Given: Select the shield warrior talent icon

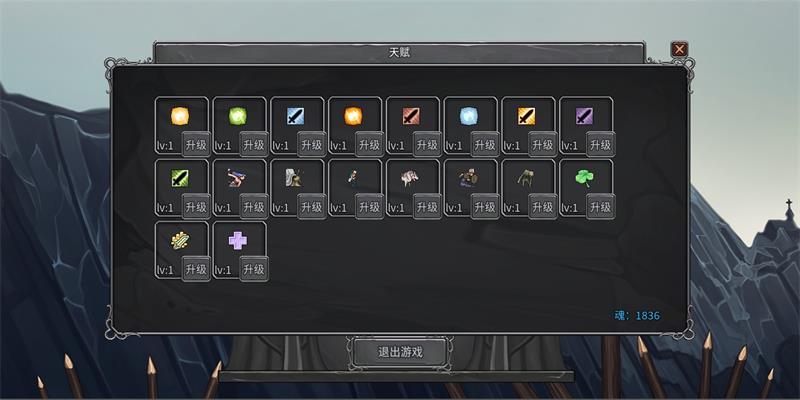Looking at the screenshot, I should coord(467,178).
